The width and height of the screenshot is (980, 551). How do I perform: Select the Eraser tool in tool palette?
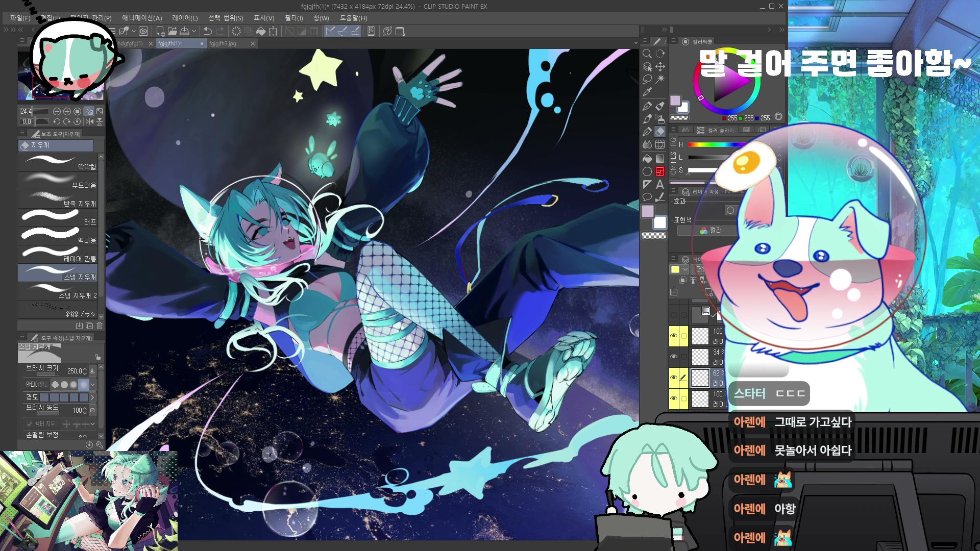point(660,132)
